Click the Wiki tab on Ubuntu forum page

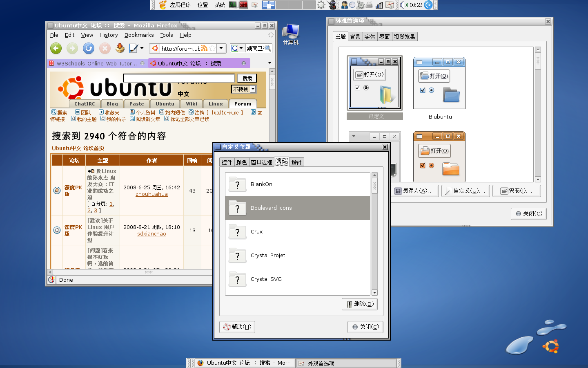tap(192, 104)
